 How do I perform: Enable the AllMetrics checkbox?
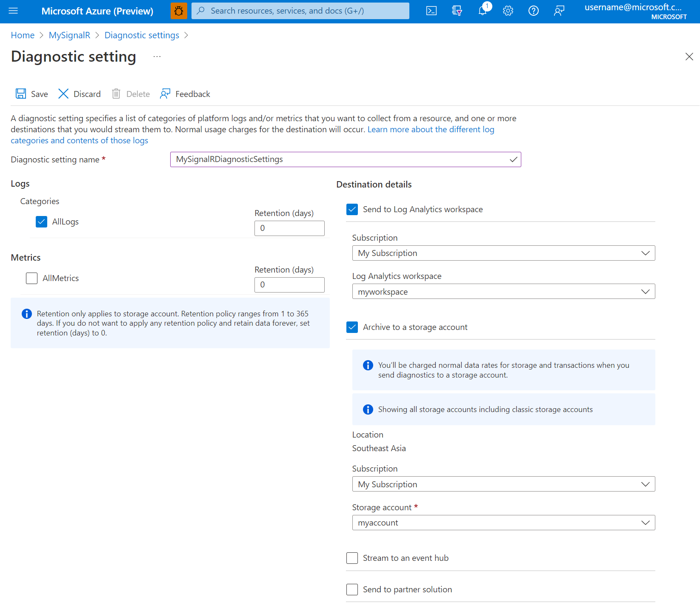[32, 279]
